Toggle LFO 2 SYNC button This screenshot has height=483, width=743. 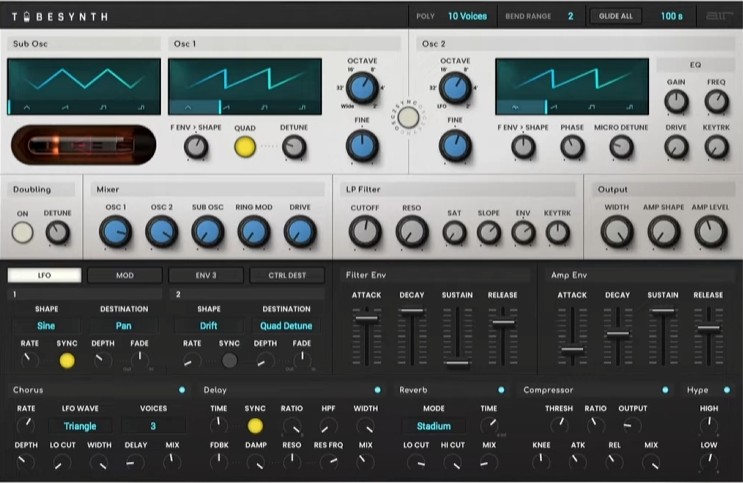pyautogui.click(x=229, y=361)
